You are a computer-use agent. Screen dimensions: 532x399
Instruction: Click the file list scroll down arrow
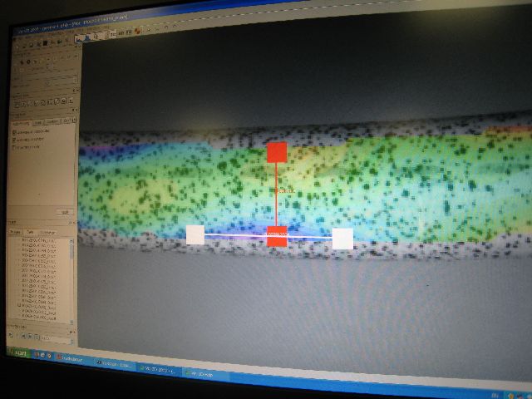(71, 322)
